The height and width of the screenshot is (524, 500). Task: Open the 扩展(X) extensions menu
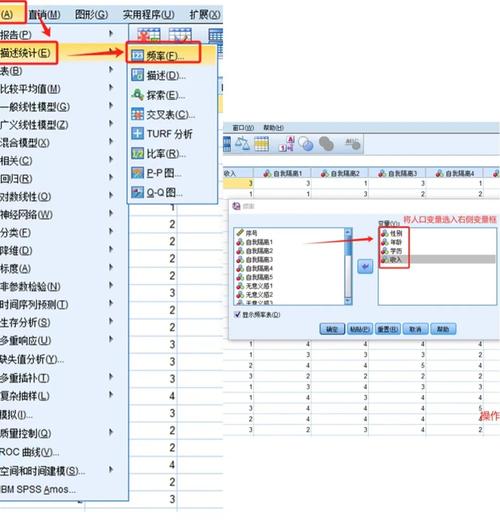205,14
